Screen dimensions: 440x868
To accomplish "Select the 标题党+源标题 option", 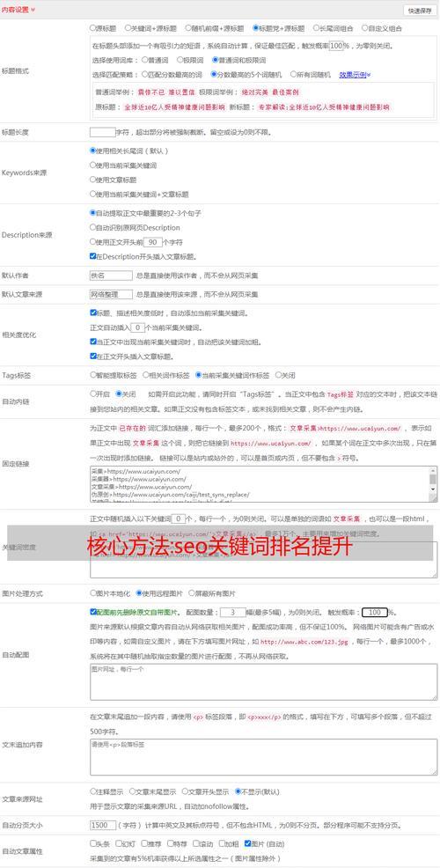I will tap(255, 27).
